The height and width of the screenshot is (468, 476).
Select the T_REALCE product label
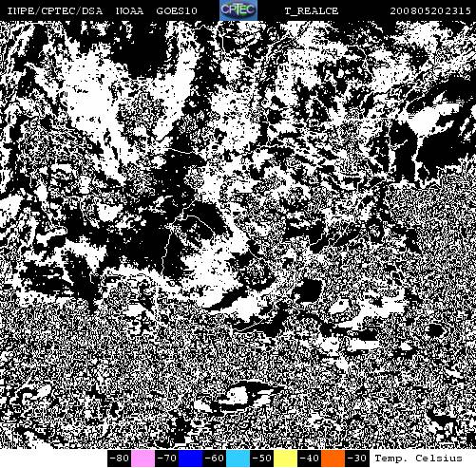click(311, 11)
